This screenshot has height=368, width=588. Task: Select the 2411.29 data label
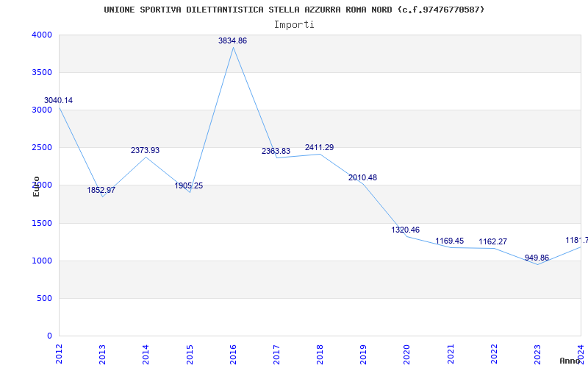(x=319, y=147)
